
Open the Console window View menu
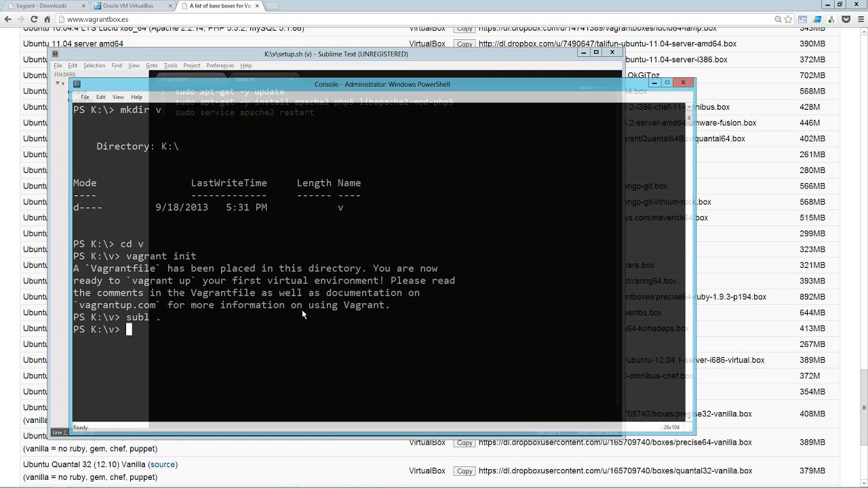pos(118,97)
